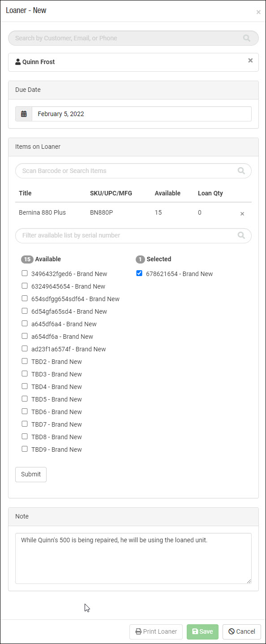Click the item search magnifier icon
The height and width of the screenshot is (644, 266).
[x=241, y=171]
